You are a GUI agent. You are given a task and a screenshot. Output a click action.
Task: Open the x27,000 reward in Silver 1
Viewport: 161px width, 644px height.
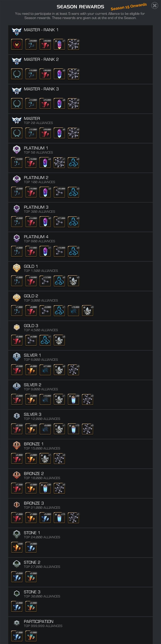click(45, 370)
